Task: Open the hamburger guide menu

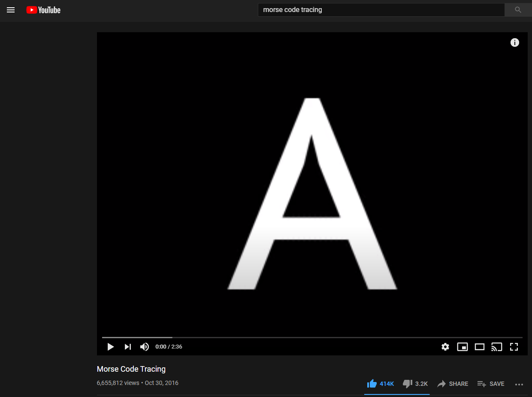Action: point(11,10)
